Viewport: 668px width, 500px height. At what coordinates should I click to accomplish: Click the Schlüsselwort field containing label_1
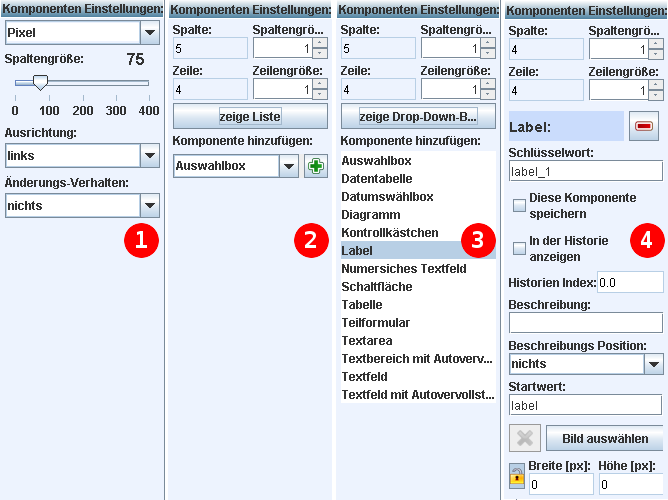[x=585, y=171]
